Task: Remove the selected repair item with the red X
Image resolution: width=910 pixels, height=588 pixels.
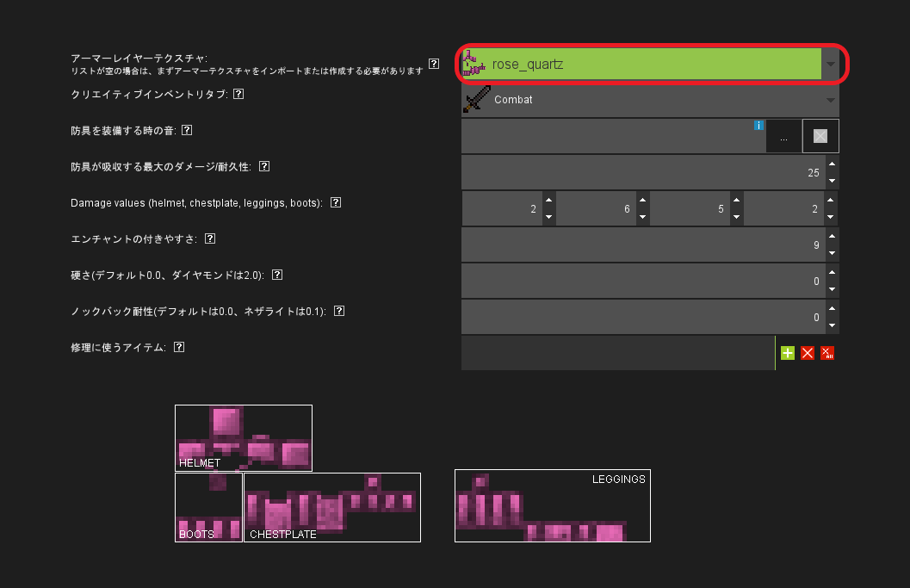Action: pyautogui.click(x=808, y=353)
